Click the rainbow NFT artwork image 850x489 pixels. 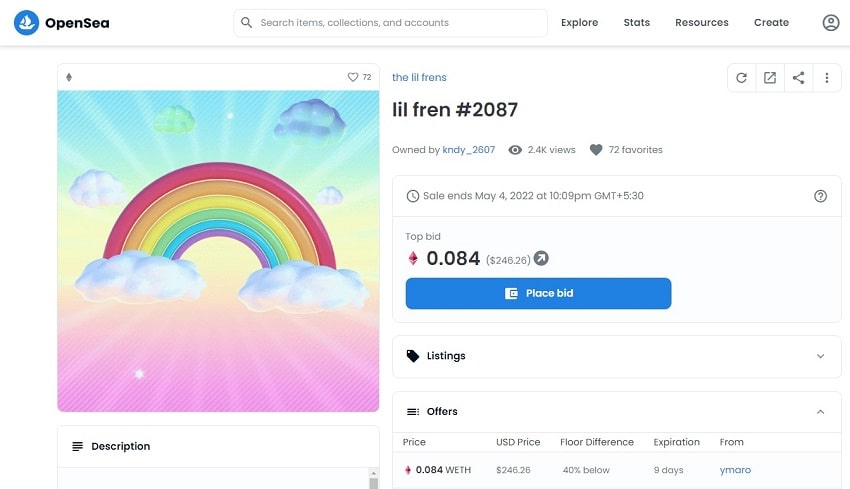tap(218, 250)
